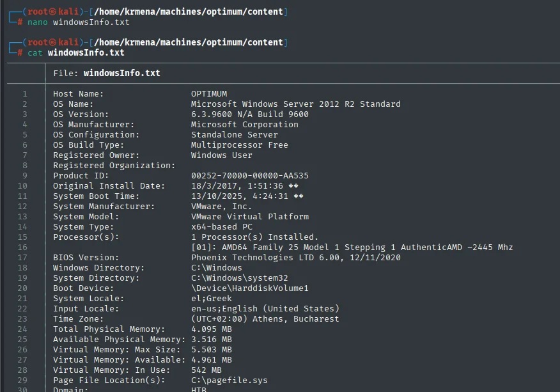Viewport: 560px width, 392px height.
Task: Select the '(UTC+02:00) Athens, Bucharest' time zone
Action: 265,319
